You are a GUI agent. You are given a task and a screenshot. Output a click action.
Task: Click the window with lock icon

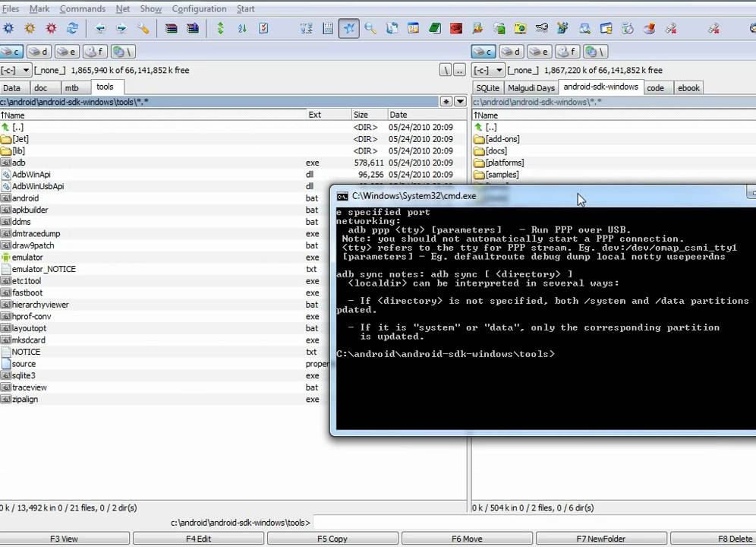pyautogui.click(x=606, y=28)
